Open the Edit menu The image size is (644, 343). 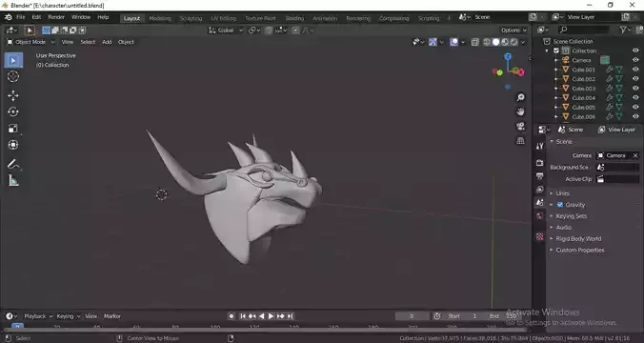point(36,17)
